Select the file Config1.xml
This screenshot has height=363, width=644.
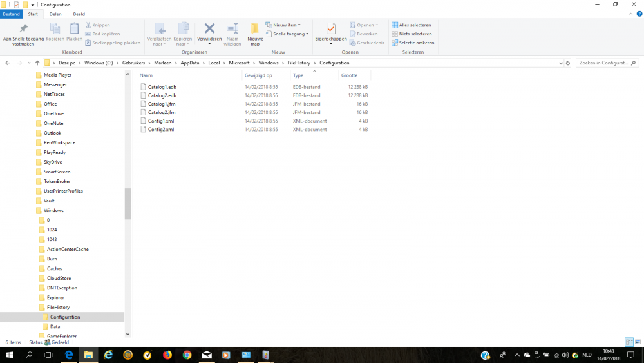tap(161, 121)
